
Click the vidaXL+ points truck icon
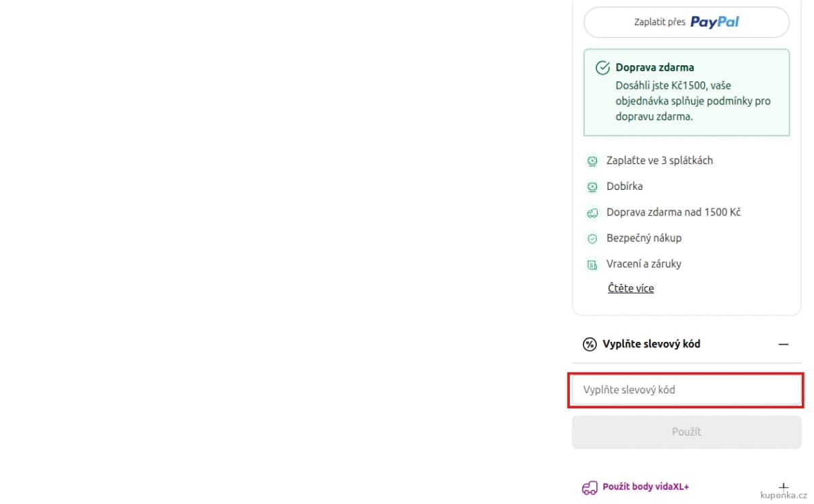click(x=589, y=487)
